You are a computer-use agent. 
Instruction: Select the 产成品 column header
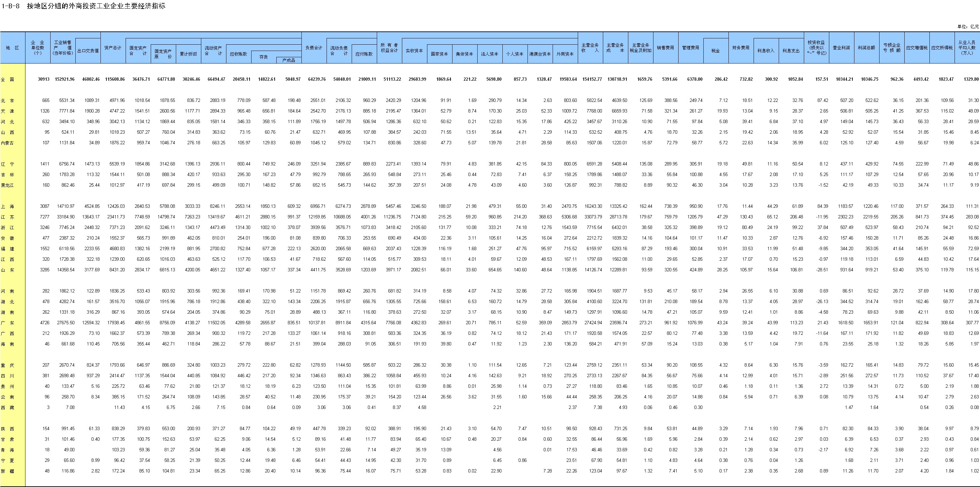coord(289,60)
